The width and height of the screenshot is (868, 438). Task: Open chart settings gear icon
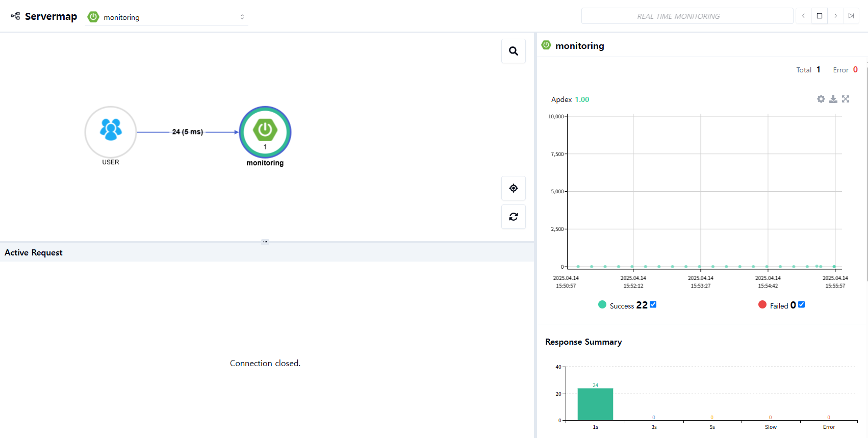[821, 99]
